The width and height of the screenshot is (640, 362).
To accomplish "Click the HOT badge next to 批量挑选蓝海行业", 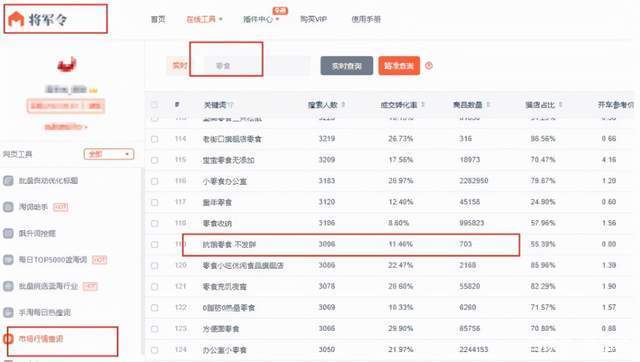I will (x=90, y=286).
